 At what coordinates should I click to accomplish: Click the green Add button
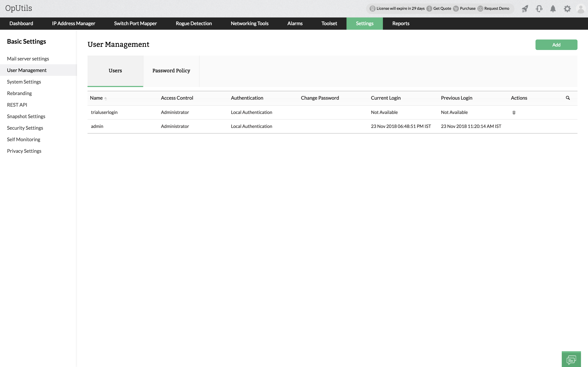coord(556,45)
